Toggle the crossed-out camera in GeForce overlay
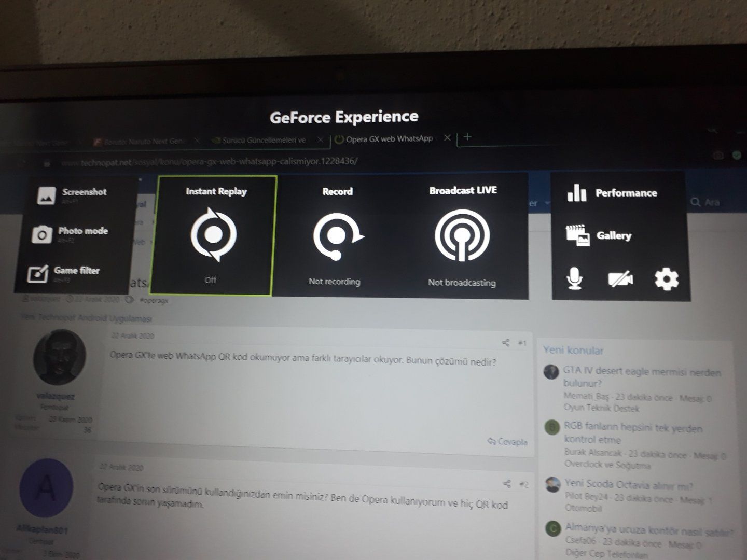This screenshot has height=560, width=747. point(620,279)
